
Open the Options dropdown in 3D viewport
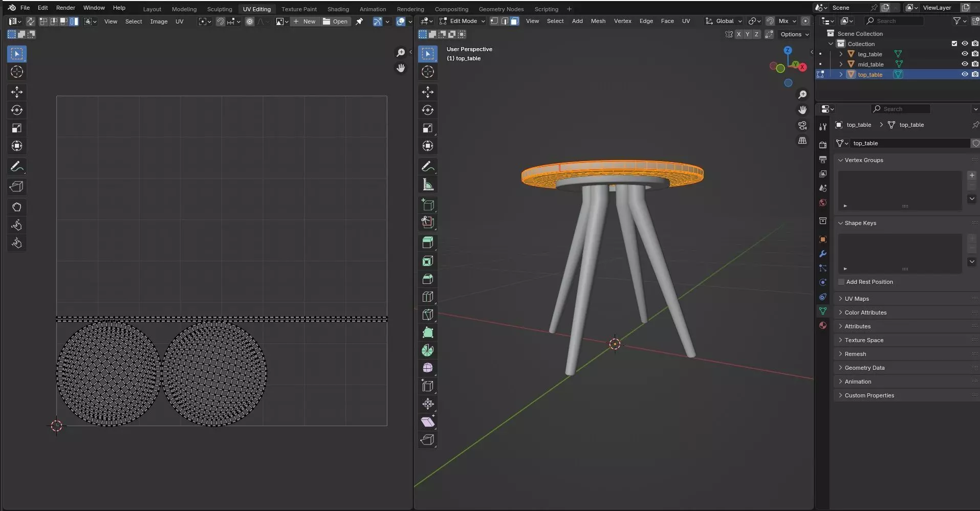pos(794,34)
